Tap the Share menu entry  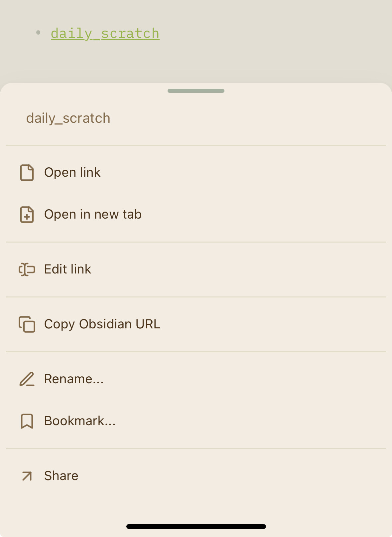click(196, 476)
